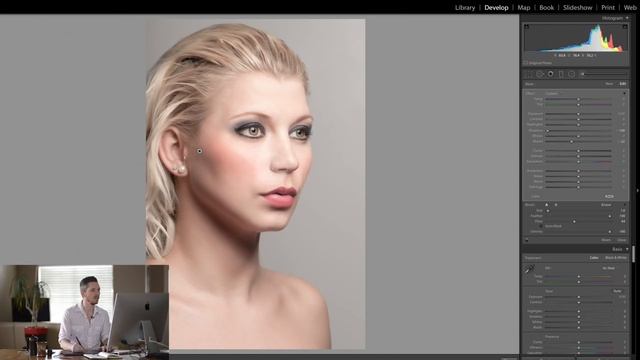The height and width of the screenshot is (360, 640).
Task: Click the presenter video thumbnail
Action: click(x=84, y=312)
